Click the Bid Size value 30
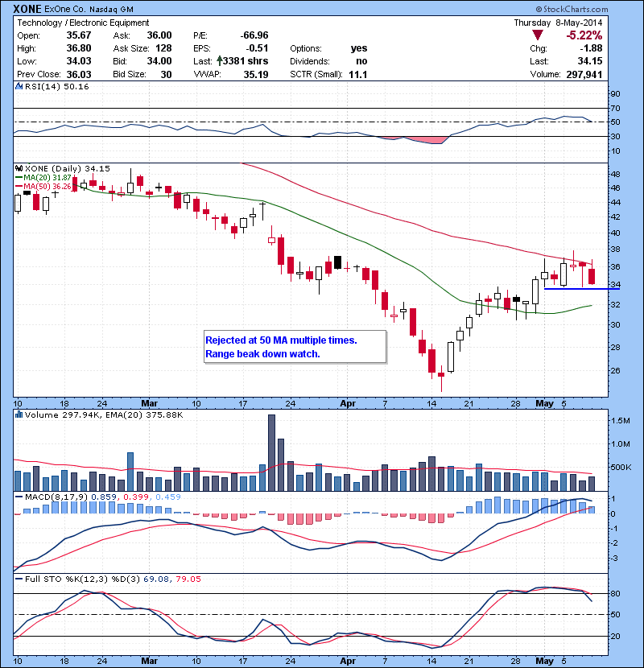644x668 pixels. click(166, 74)
